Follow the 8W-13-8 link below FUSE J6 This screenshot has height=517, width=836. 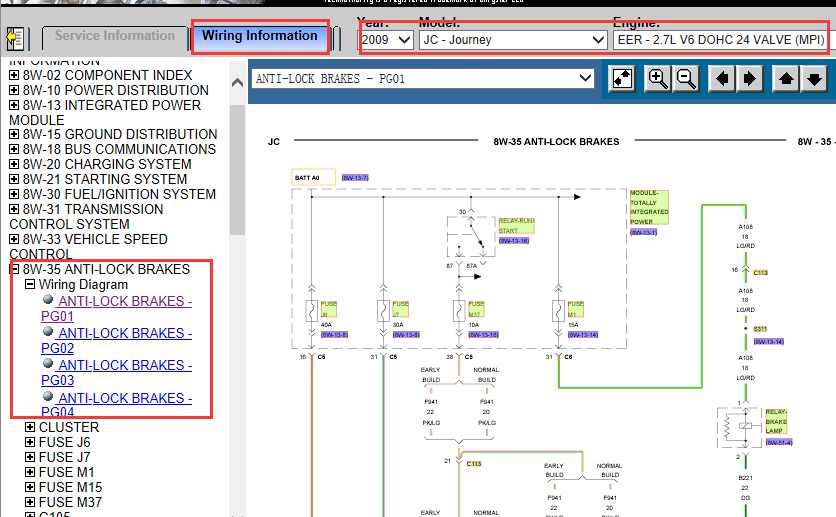coord(334,335)
